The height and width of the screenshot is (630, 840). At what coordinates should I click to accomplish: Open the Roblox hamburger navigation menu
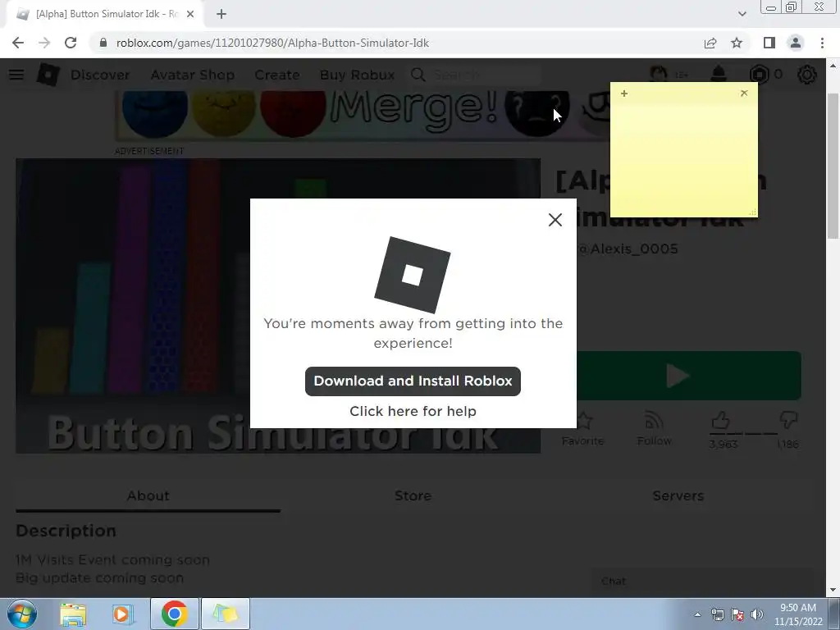click(16, 75)
